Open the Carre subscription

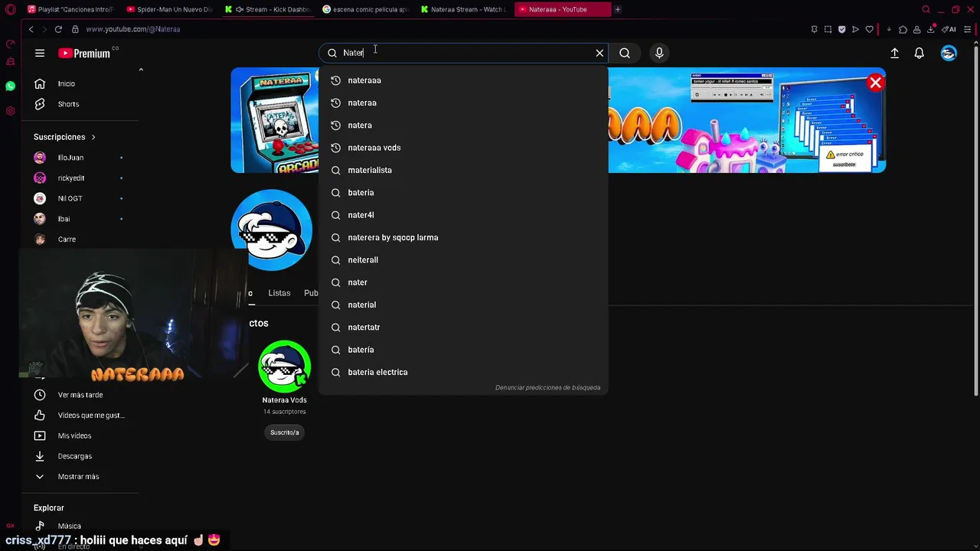(80, 240)
